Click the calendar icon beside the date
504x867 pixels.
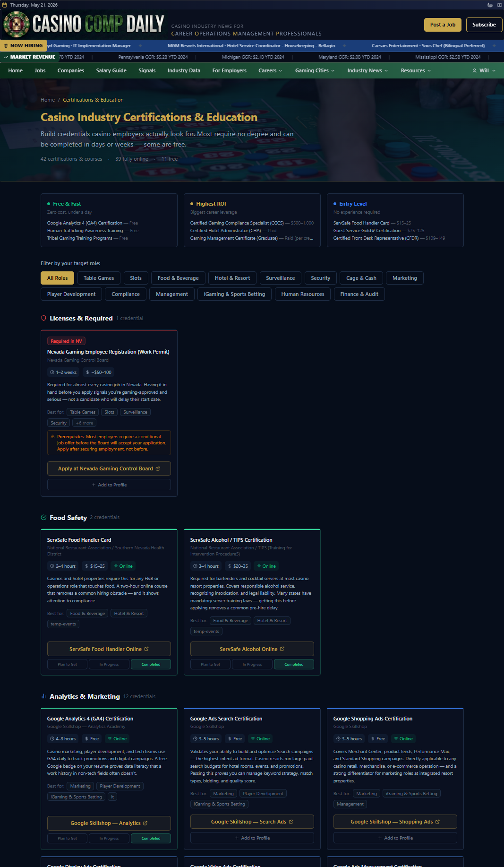coord(5,5)
